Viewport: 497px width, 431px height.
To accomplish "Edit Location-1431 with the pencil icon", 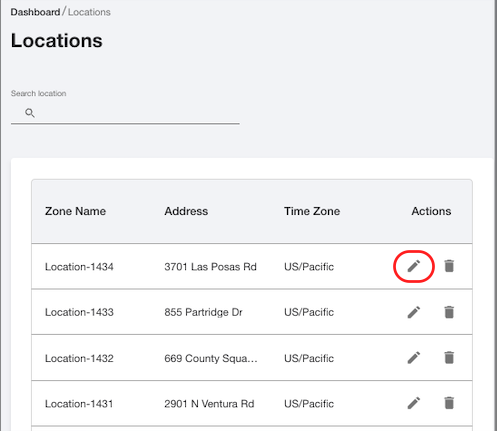I will pyautogui.click(x=414, y=403).
